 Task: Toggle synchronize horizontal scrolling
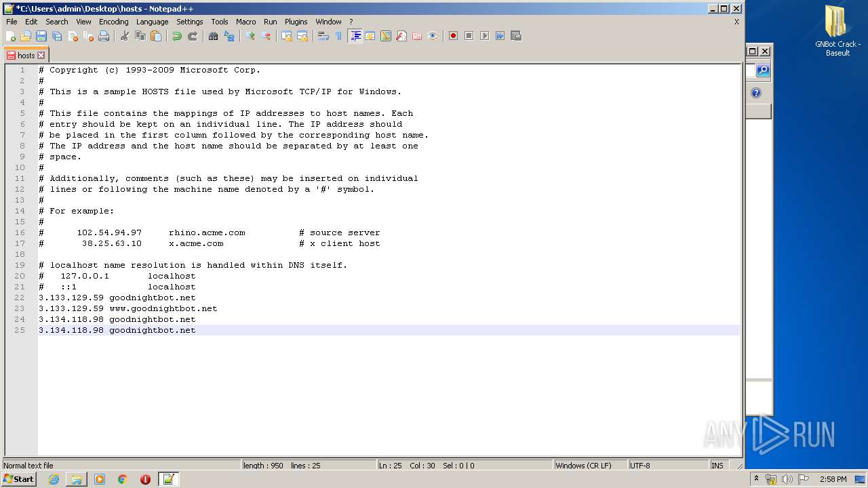(x=302, y=36)
